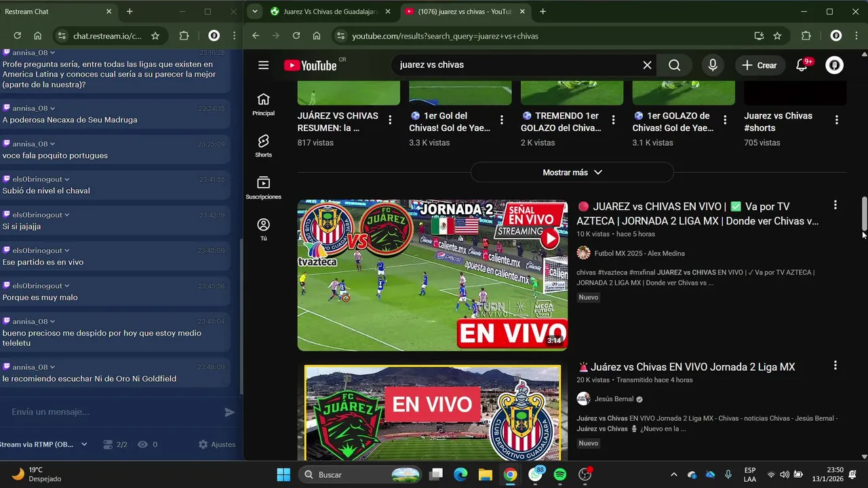Open the YouTube guide hamburger menu

tap(263, 65)
